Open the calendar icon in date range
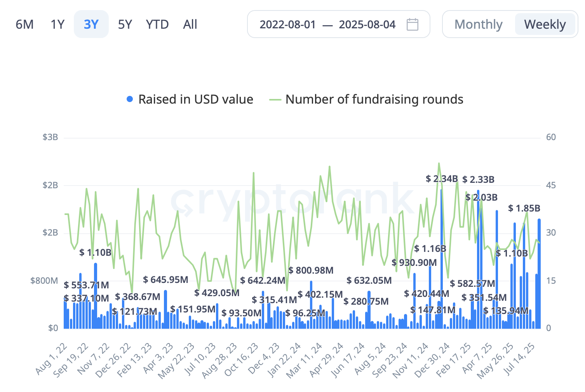Screen dimensions: 585x392 click(x=412, y=24)
